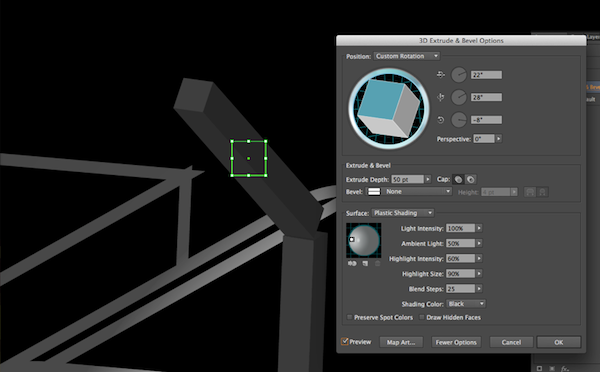600x372 pixels.
Task: Click the X-axis rotation dial
Action: [458, 75]
